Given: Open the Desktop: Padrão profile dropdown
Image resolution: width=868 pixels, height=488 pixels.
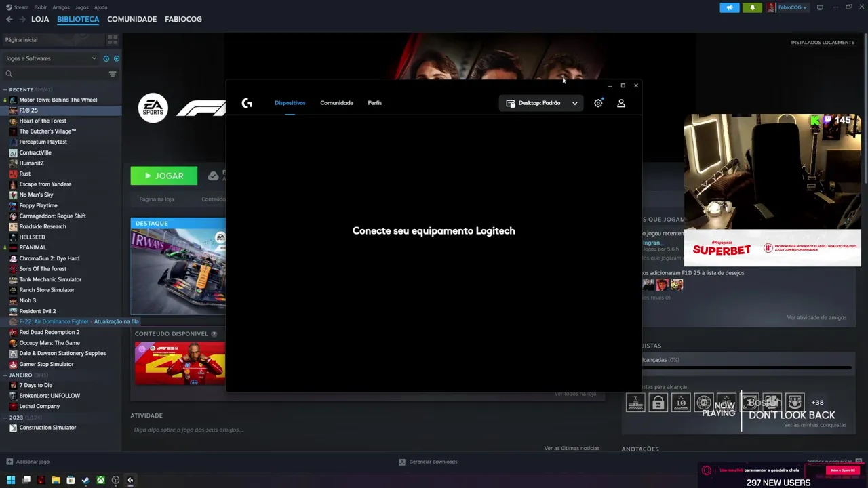Looking at the screenshot, I should [542, 103].
